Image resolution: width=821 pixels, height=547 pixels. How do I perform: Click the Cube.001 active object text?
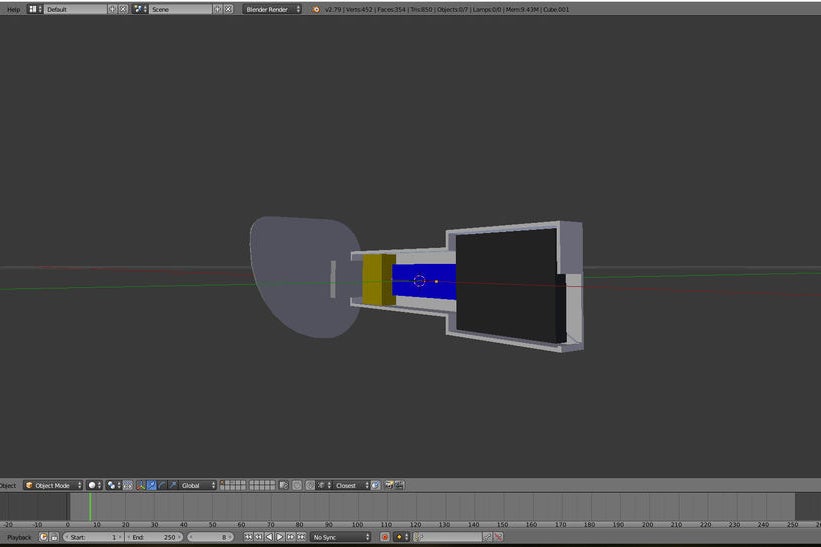557,9
